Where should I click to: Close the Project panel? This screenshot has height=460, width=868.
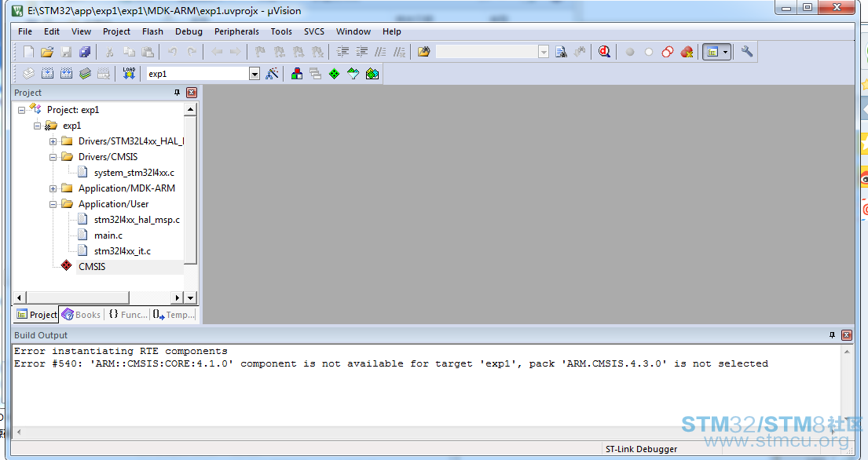tap(192, 93)
